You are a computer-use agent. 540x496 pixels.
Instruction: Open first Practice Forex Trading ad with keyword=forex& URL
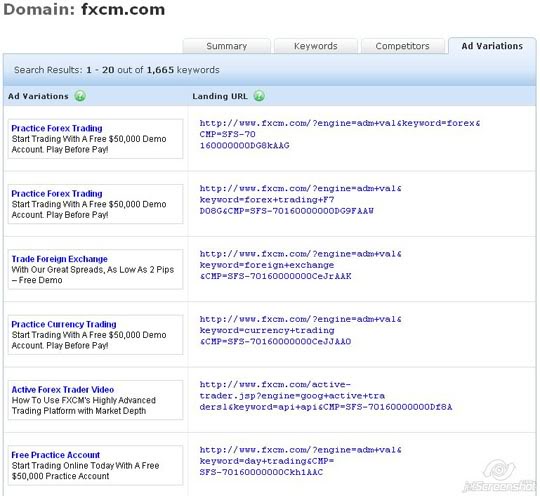point(57,128)
